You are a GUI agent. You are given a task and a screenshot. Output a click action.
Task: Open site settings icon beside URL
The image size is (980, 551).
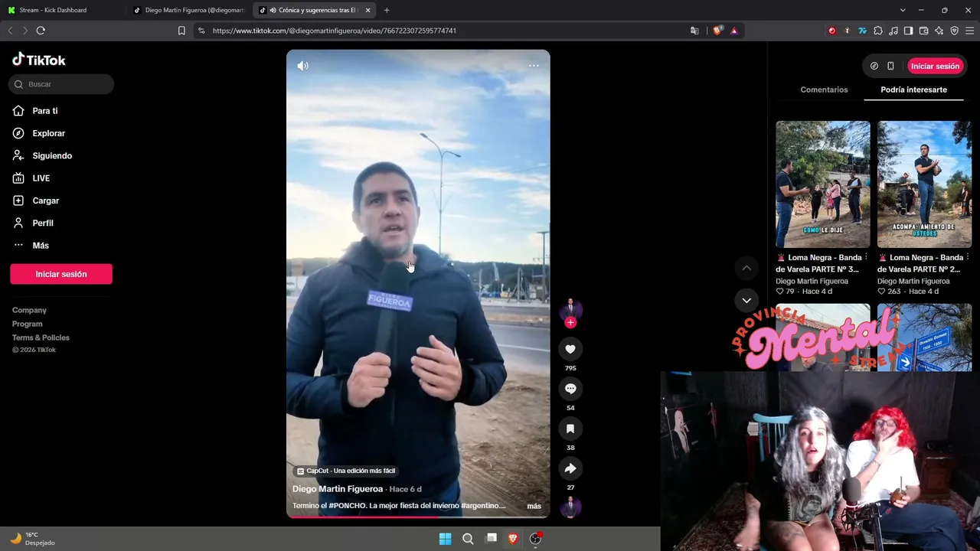click(201, 31)
